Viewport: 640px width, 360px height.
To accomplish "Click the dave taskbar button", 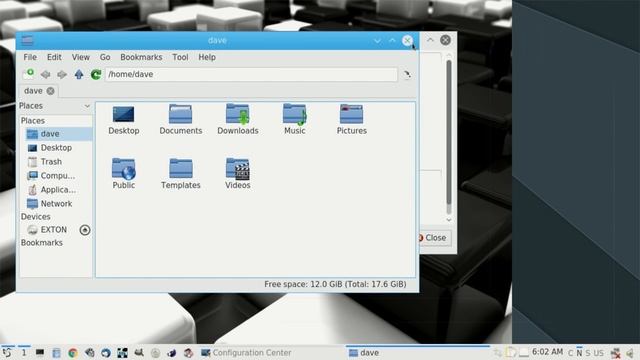I will click(x=418, y=353).
